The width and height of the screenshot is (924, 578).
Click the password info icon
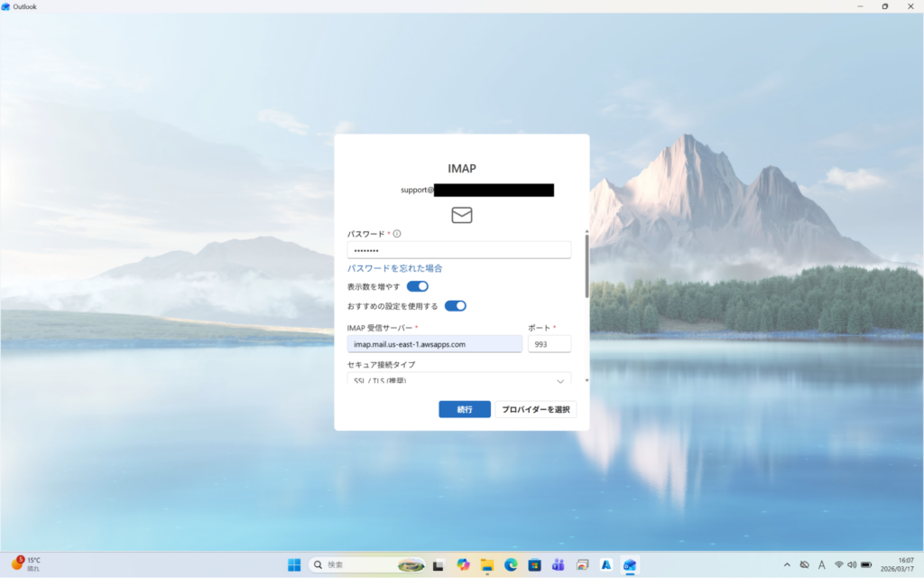(x=397, y=234)
